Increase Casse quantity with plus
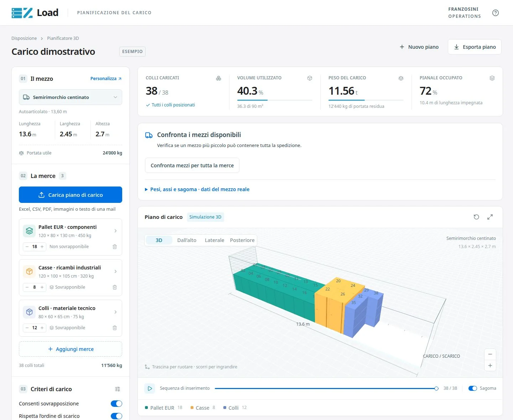The height and width of the screenshot is (420, 513). click(42, 287)
